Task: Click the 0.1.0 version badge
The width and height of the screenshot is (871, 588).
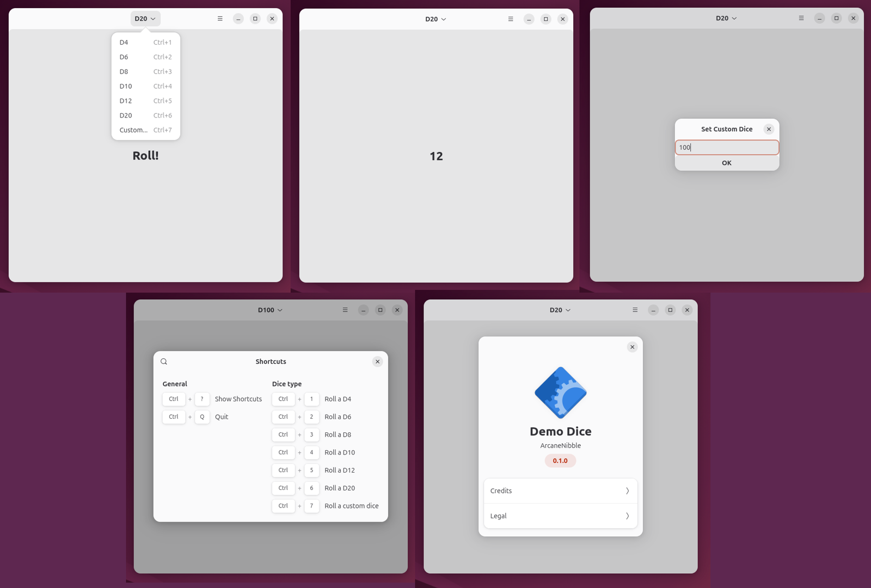Action: coord(560,460)
